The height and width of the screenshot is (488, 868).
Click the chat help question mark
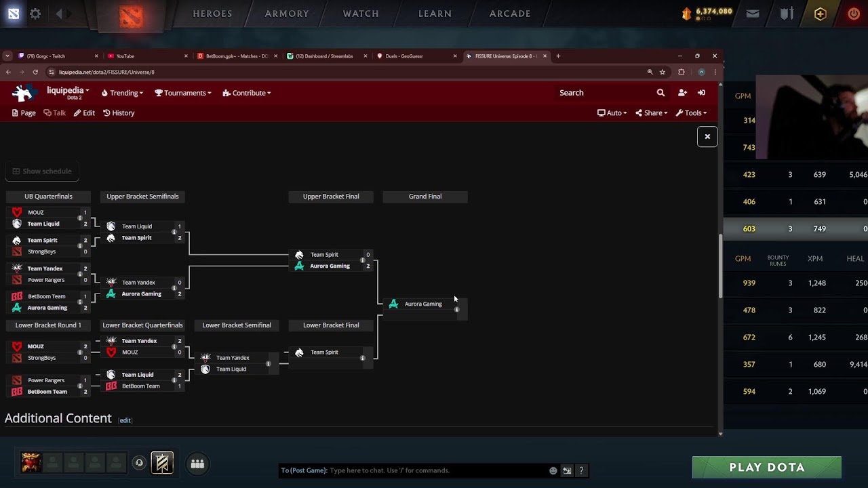(581, 470)
